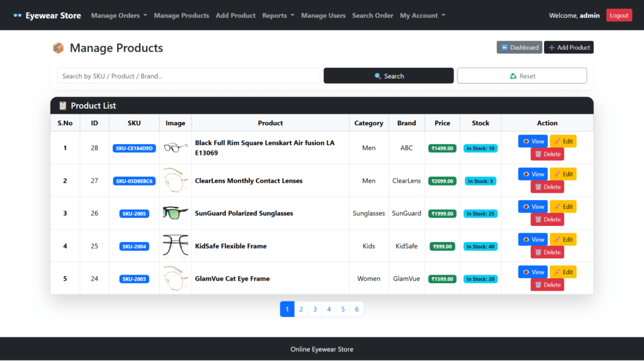Click the Black Full Rim Square product thumbnail
The height and width of the screenshot is (361, 644).
coord(175,147)
